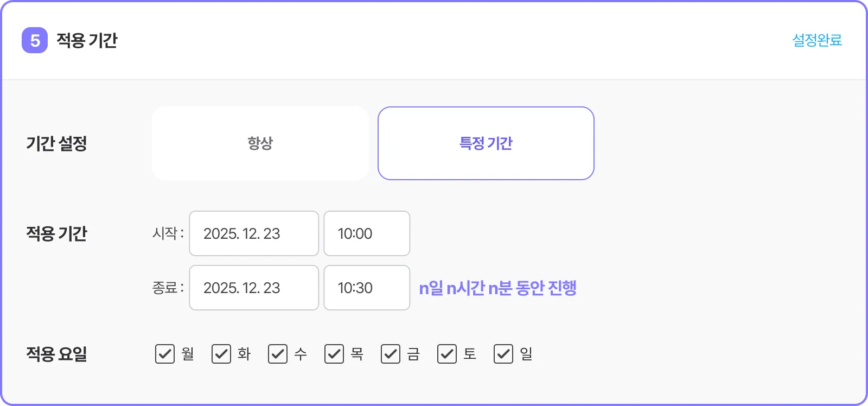Click the step 5 number badge
868x406 pixels.
35,40
